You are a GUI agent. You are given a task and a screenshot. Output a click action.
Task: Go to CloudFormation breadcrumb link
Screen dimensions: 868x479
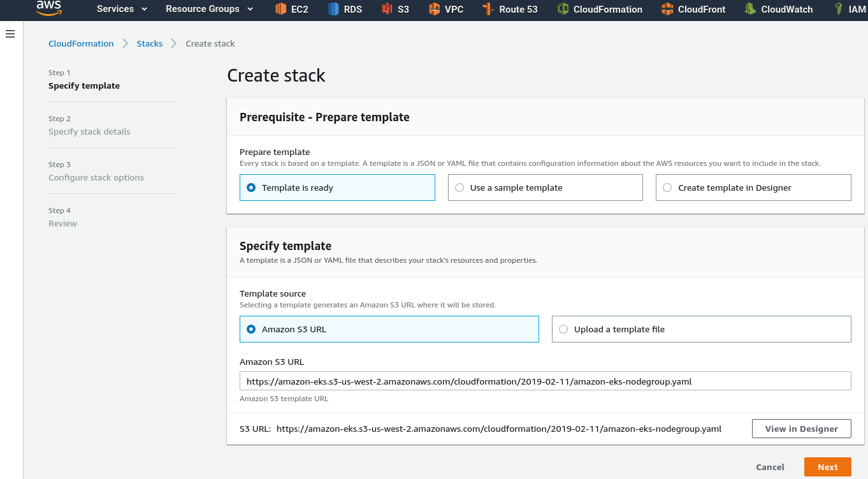(x=81, y=43)
